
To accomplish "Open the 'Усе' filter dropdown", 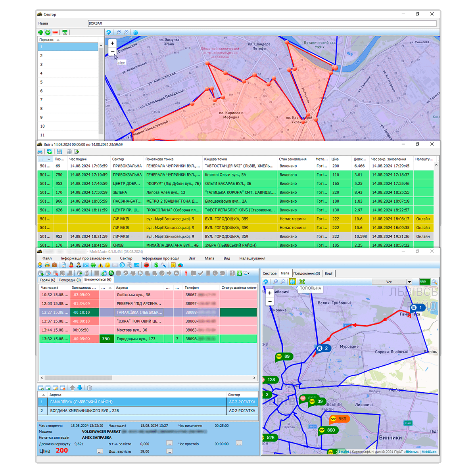I will point(409,282).
